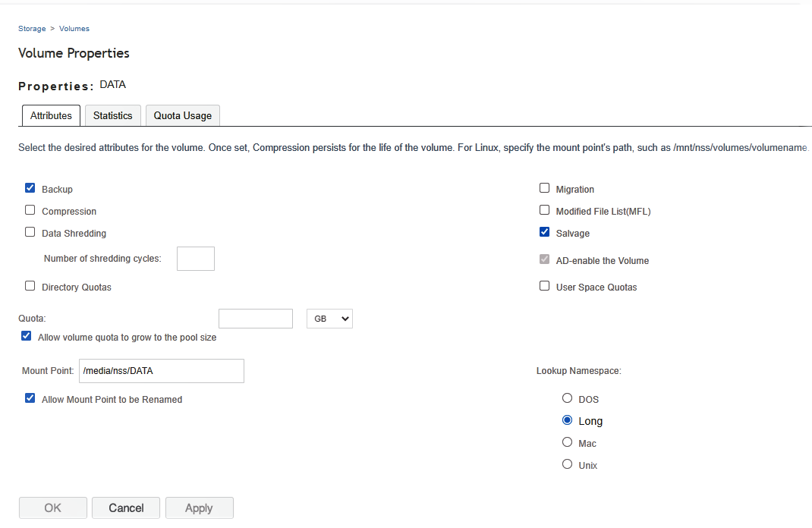Enable the Migration attribute
This screenshot has width=812, height=528.
tap(544, 187)
